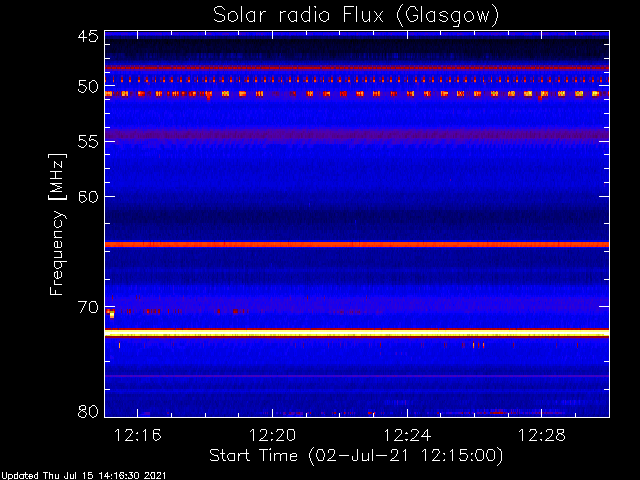Click the 12:24 time tick label

click(407, 436)
